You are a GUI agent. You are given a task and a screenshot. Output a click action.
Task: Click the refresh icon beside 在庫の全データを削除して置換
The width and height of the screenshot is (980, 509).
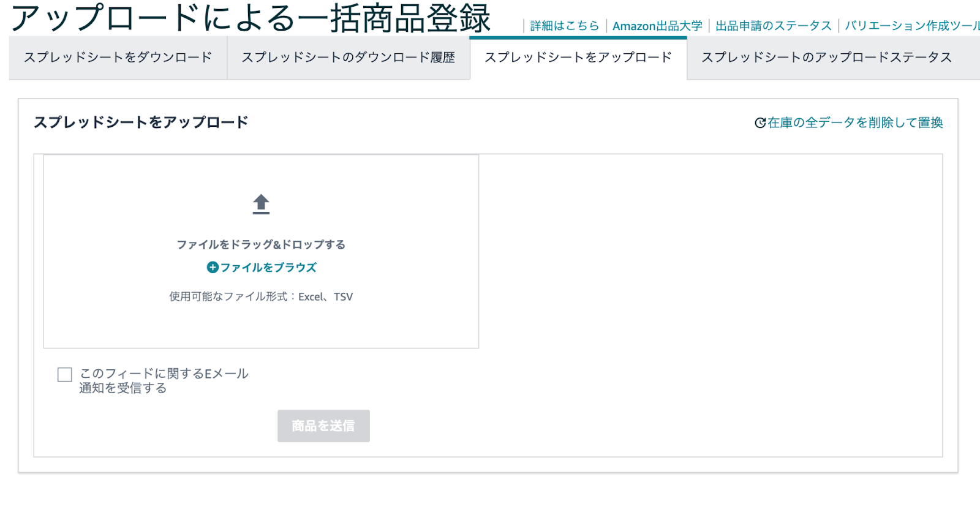(x=760, y=123)
